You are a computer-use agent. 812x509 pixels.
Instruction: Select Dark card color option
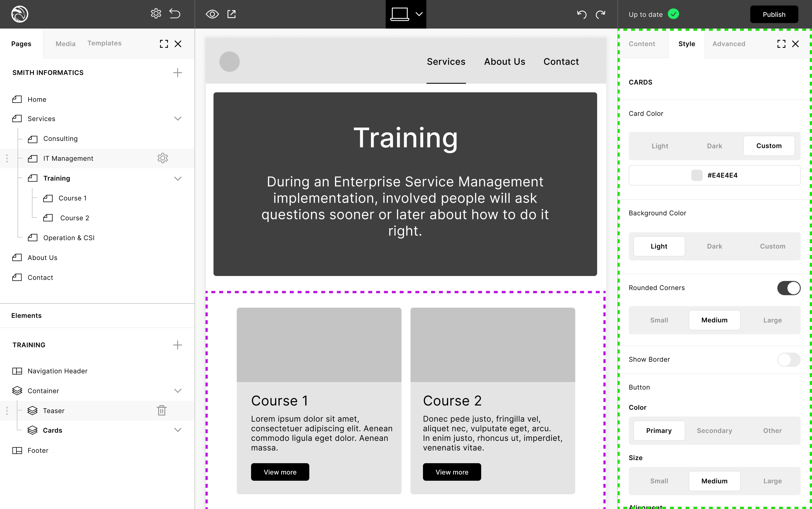(x=714, y=146)
